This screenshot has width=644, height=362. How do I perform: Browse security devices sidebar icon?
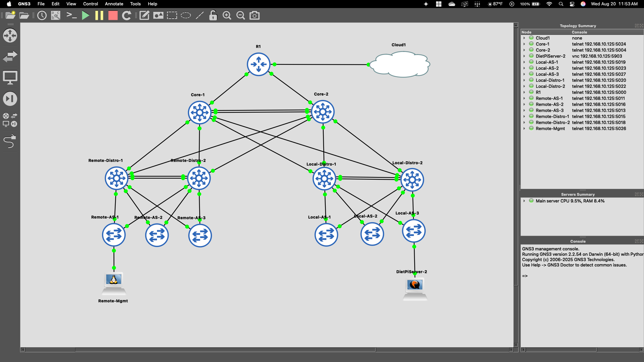pyautogui.click(x=10, y=99)
